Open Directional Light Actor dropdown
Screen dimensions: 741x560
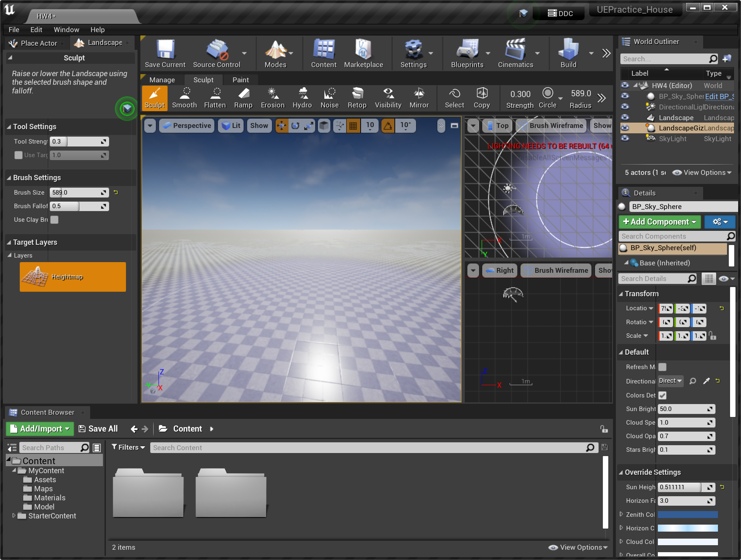671,381
